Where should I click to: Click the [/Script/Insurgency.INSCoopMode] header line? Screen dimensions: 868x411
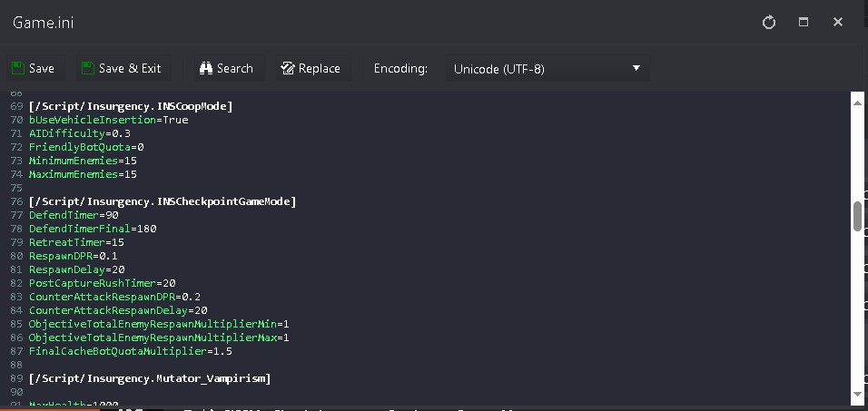[x=131, y=106]
